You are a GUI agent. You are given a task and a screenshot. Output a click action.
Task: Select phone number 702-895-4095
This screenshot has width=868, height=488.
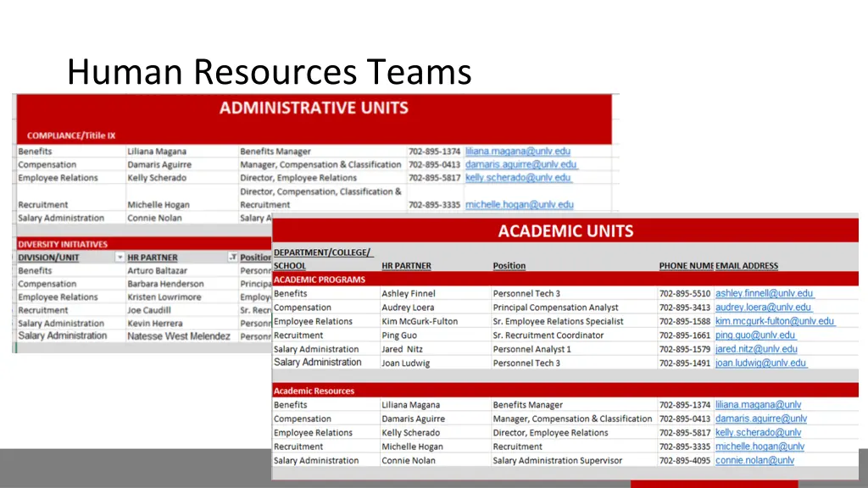pyautogui.click(x=685, y=460)
